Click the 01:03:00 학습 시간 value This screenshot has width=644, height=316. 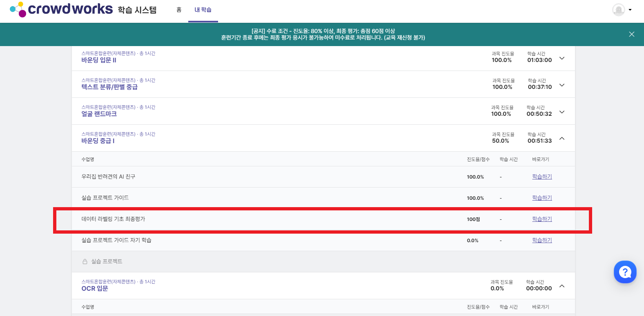(539, 60)
